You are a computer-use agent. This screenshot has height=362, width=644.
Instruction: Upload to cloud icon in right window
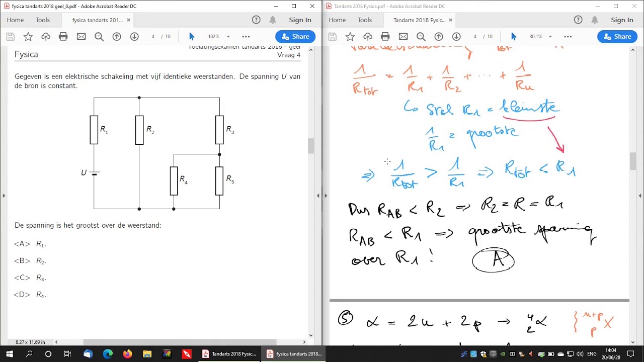(x=368, y=37)
